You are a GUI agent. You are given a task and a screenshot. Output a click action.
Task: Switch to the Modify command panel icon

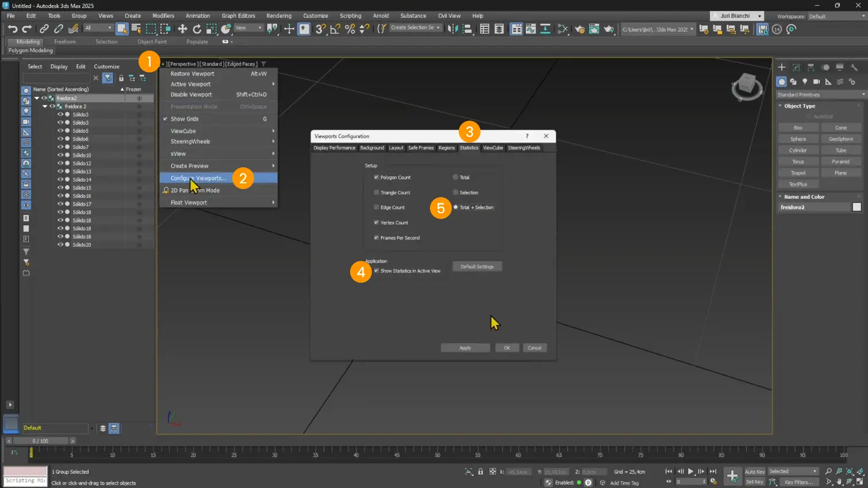(x=796, y=67)
